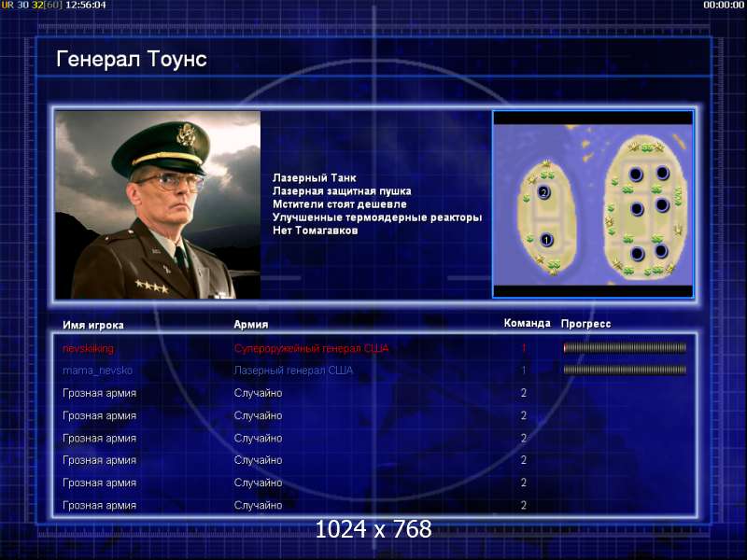Select player name mama_nevsko
747x560 pixels.
[97, 371]
